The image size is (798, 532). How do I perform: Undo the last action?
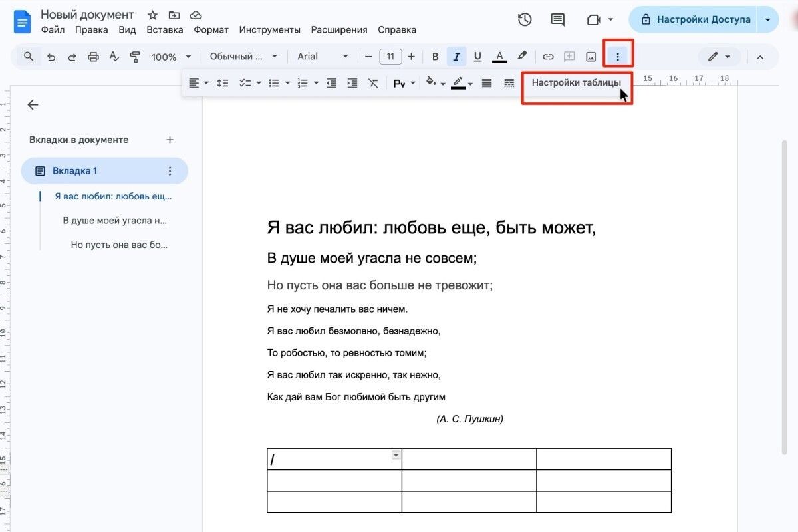pyautogui.click(x=51, y=57)
